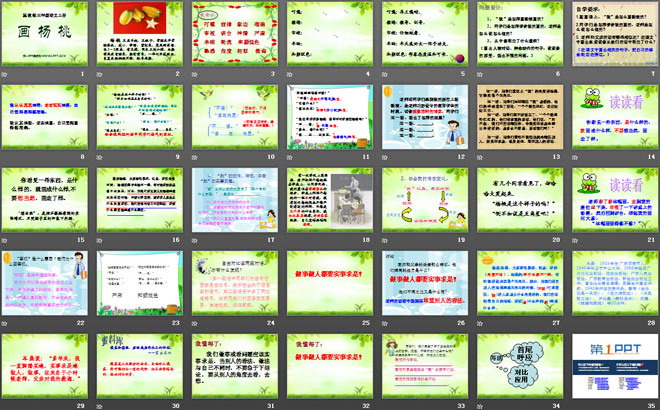Screen dimensions: 660x410
Task: Select slide 22 thumbnail with teacher cartoon
Action: pos(45,283)
